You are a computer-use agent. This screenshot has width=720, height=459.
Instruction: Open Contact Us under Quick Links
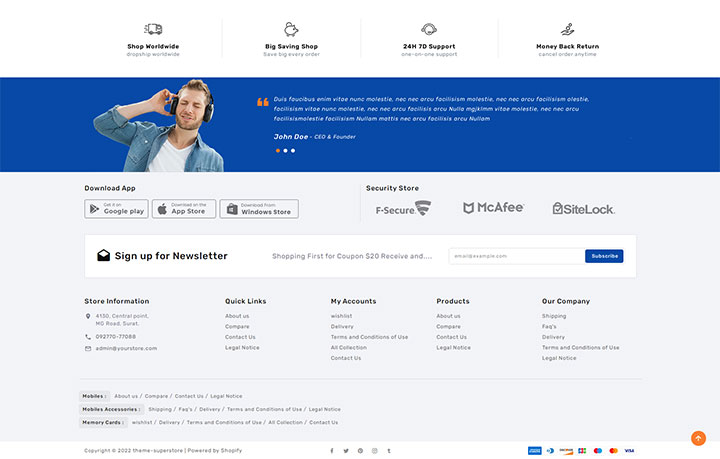click(x=240, y=337)
